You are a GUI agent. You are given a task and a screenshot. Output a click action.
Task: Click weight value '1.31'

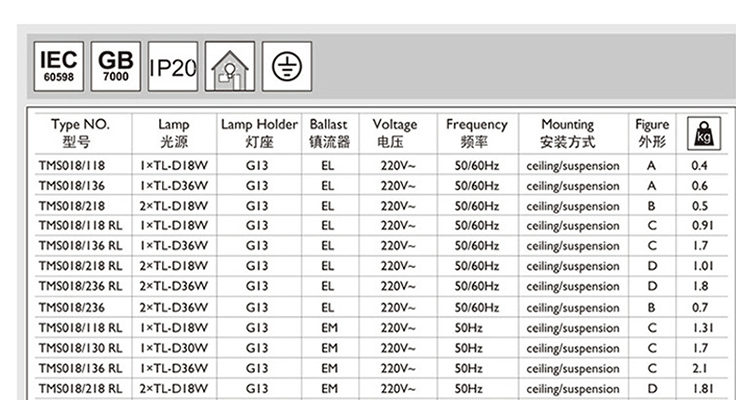click(x=703, y=328)
